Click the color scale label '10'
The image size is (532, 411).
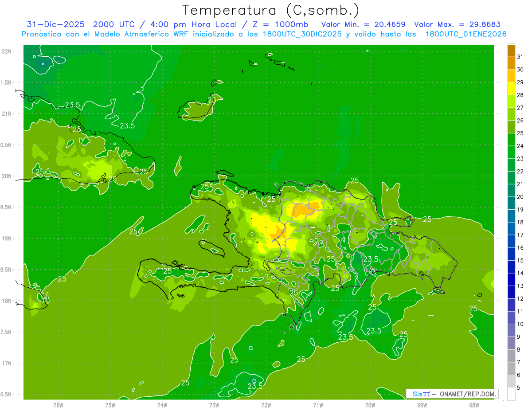pyautogui.click(x=520, y=325)
